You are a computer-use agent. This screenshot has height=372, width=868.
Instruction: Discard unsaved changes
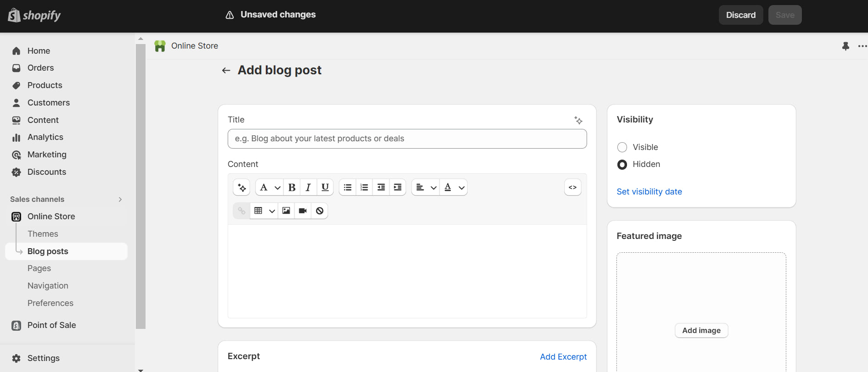click(740, 15)
